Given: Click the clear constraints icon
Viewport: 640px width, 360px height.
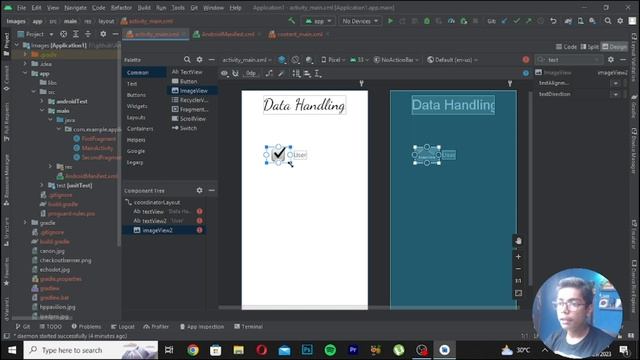Looking at the screenshot, I should [269, 73].
